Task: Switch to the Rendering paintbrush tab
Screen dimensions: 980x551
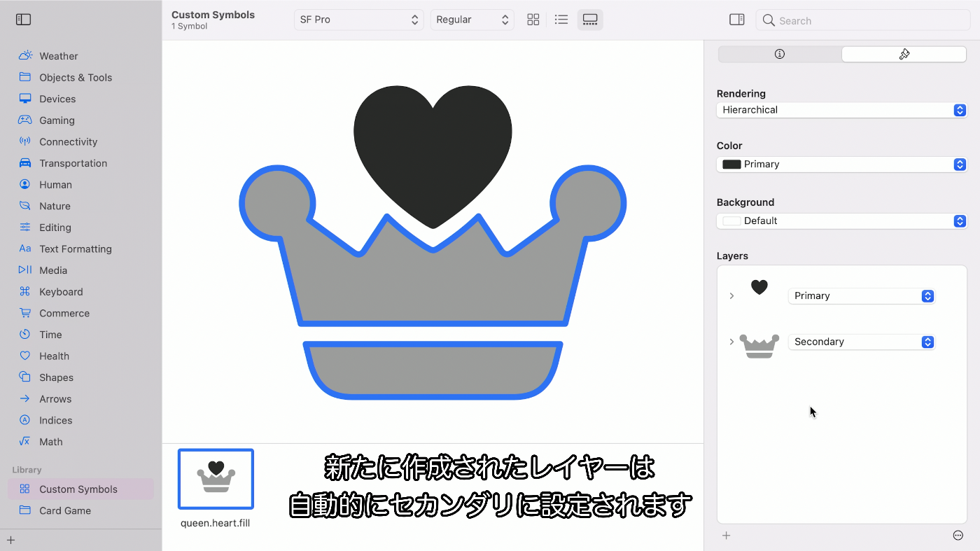Action: pos(904,54)
